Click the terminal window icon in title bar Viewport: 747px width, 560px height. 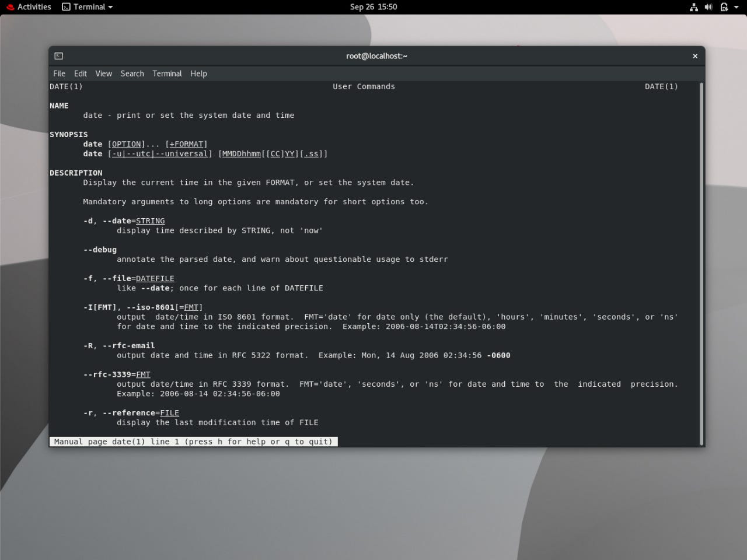click(x=58, y=56)
